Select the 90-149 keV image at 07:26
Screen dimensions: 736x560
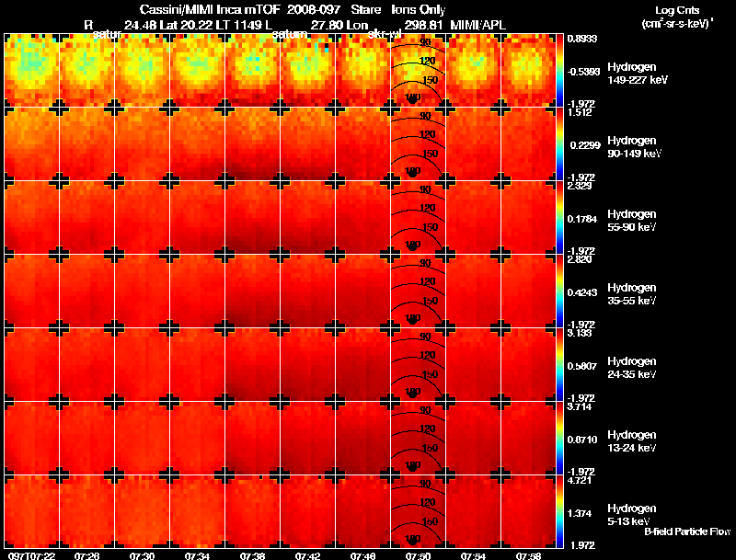tap(86, 144)
